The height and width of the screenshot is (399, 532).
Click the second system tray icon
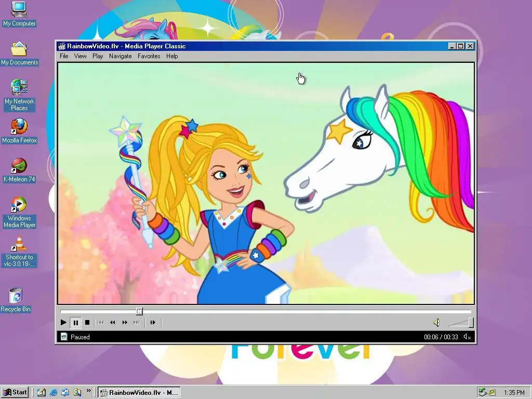[491, 393]
